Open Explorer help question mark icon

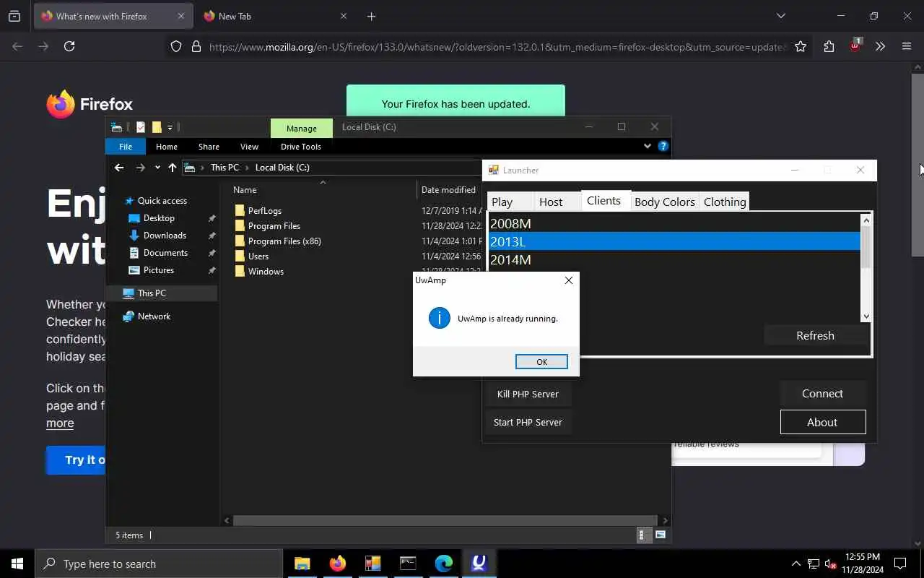point(663,146)
